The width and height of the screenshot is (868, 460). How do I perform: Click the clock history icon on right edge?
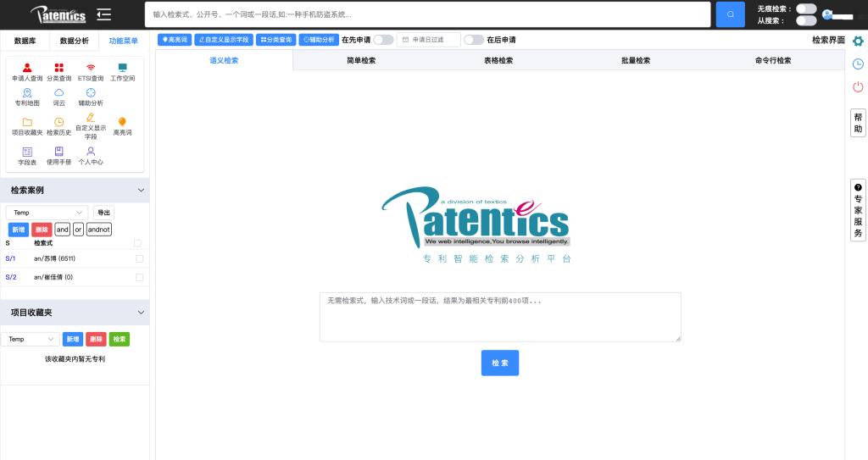[858, 64]
